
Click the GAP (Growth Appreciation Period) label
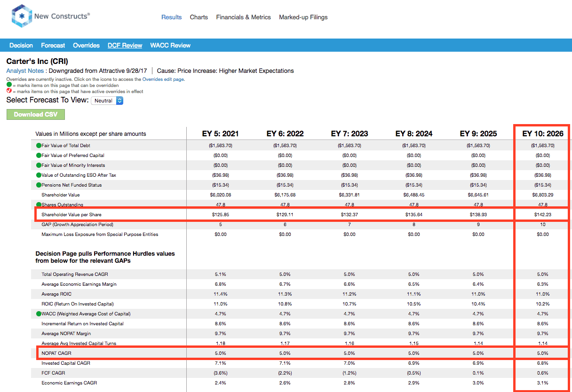click(77, 225)
